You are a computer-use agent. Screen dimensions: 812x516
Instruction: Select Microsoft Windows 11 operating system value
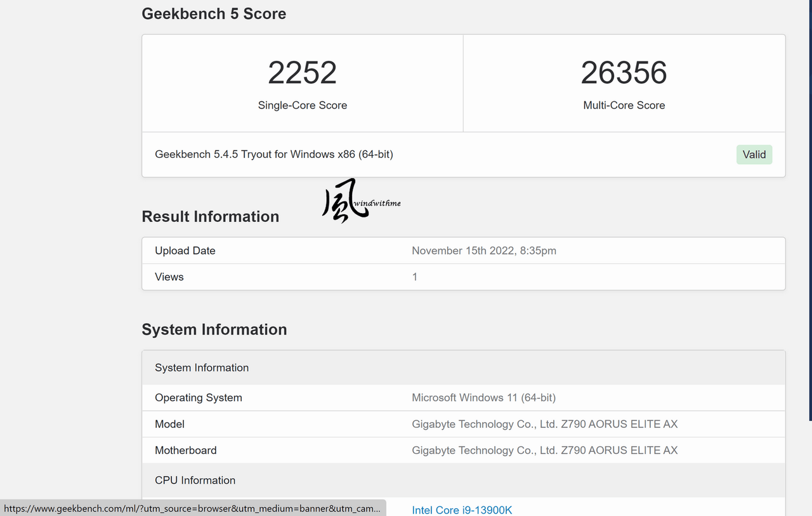[x=484, y=398]
